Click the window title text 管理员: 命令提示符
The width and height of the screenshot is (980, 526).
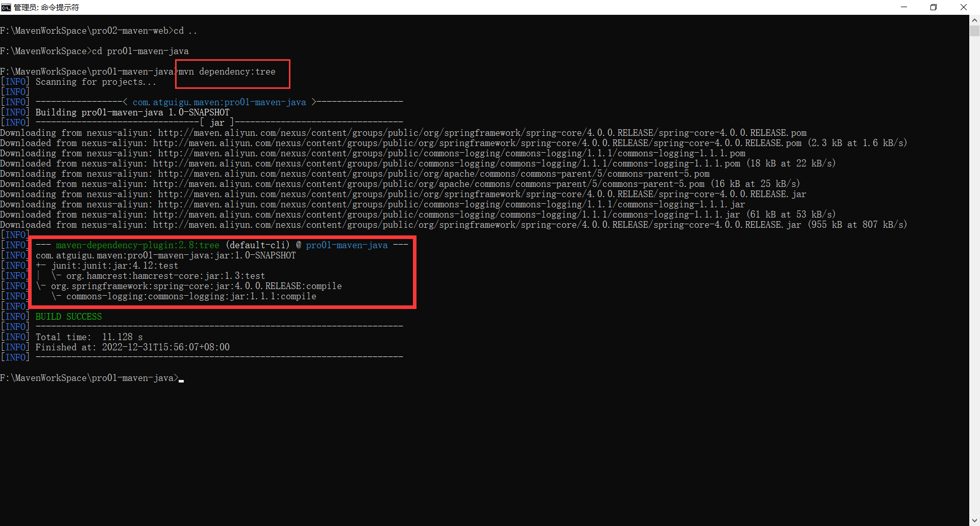[x=46, y=7]
